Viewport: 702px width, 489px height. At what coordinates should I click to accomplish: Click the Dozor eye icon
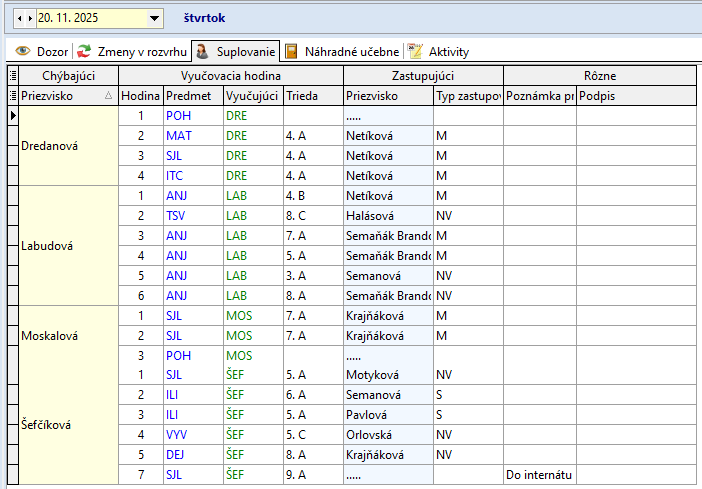tap(22, 51)
